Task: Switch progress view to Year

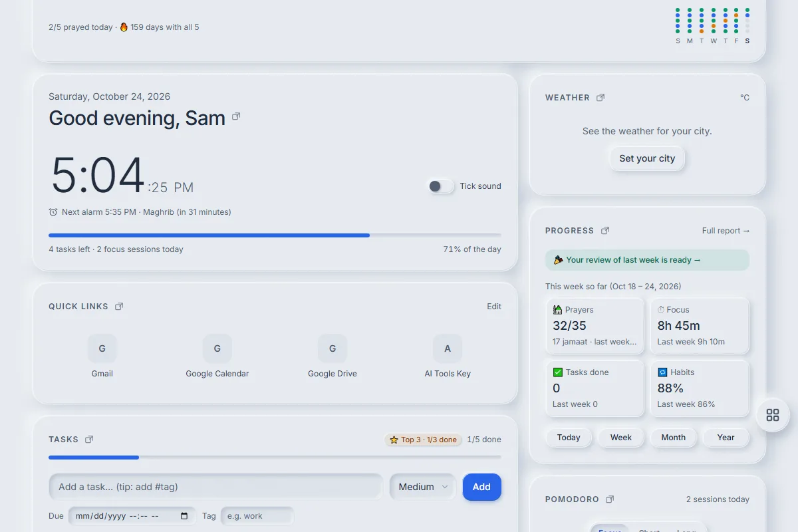Action: coord(726,438)
